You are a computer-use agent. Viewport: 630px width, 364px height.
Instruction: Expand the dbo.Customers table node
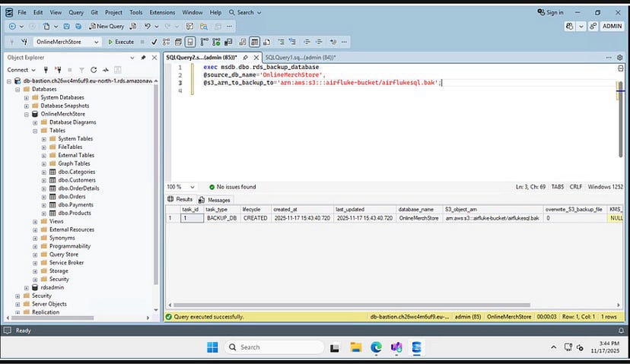click(x=44, y=180)
